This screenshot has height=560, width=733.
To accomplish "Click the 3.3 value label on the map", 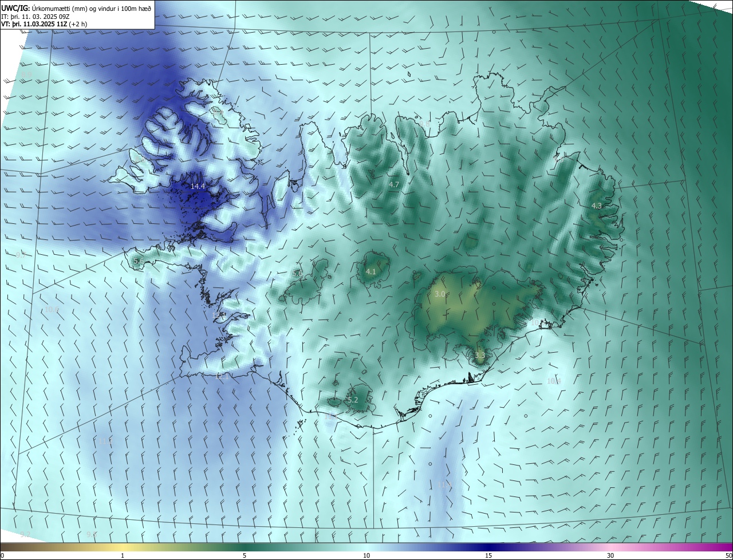I will [480, 356].
